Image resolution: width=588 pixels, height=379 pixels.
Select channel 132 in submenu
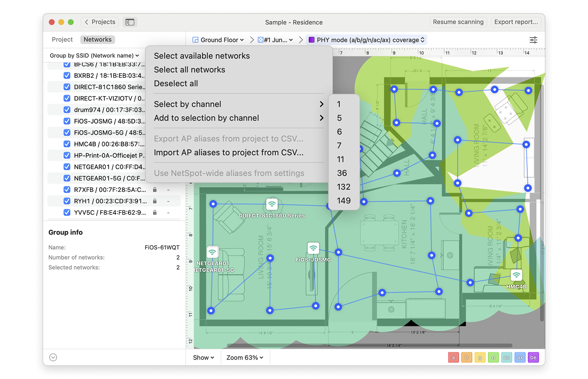[x=344, y=187]
